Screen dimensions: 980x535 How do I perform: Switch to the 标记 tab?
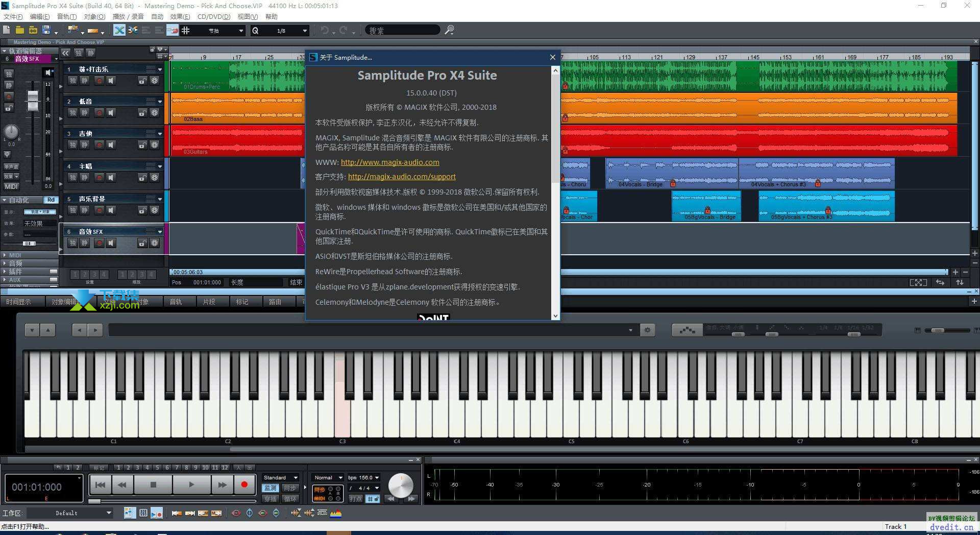[x=242, y=302]
